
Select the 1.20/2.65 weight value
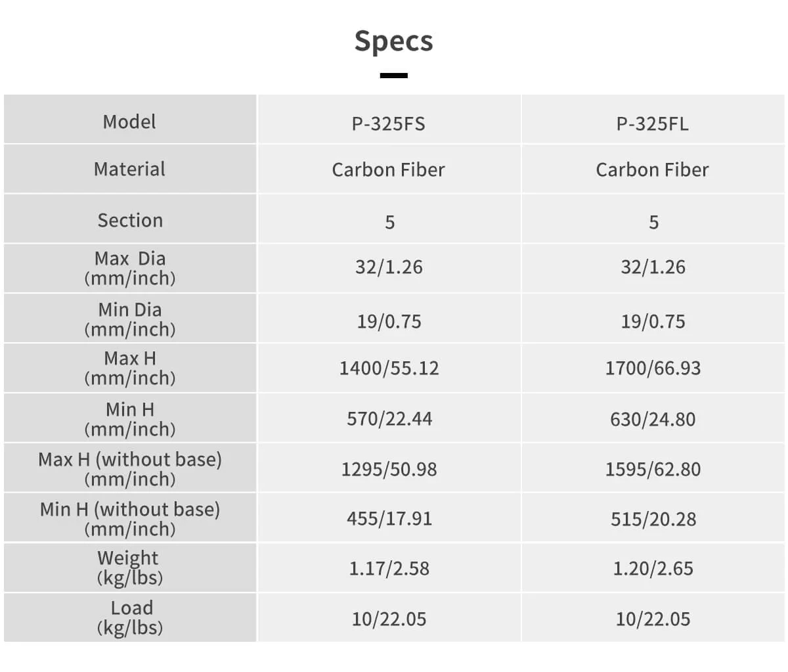point(653,568)
